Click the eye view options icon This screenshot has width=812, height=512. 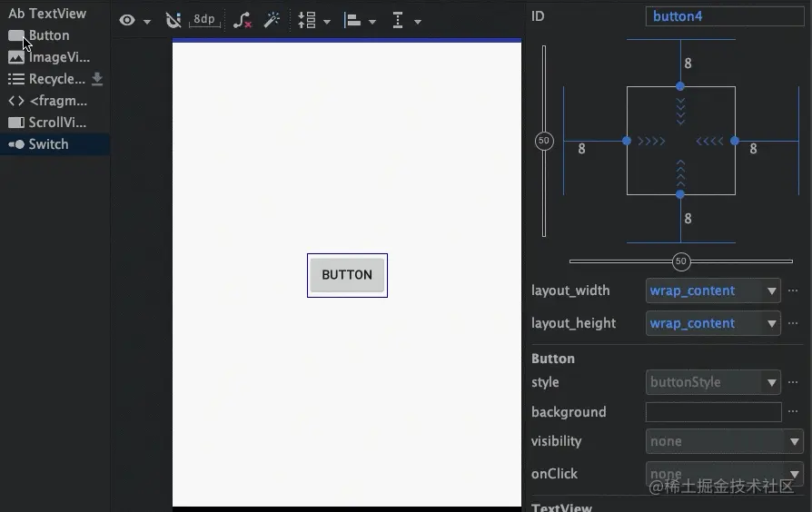[x=127, y=20]
